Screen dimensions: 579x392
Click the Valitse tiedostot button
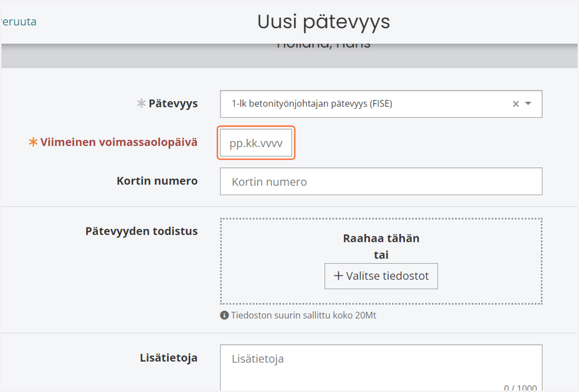tap(381, 276)
